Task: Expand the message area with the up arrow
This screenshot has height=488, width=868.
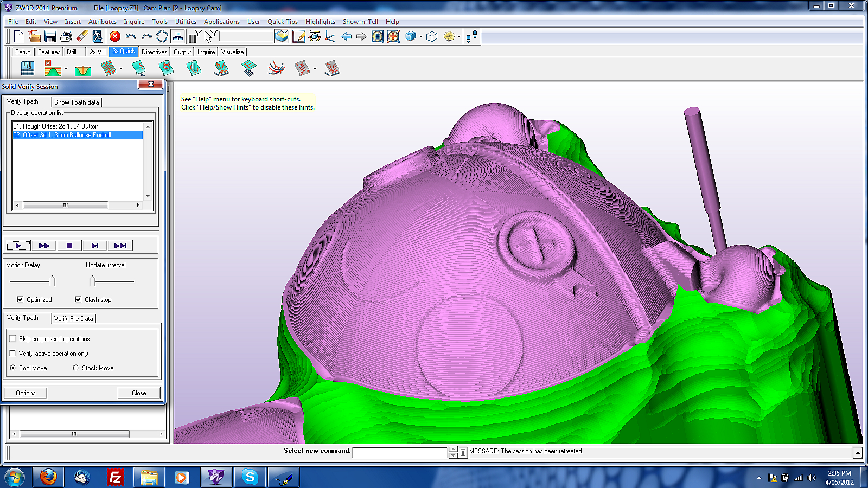Action: tap(858, 452)
